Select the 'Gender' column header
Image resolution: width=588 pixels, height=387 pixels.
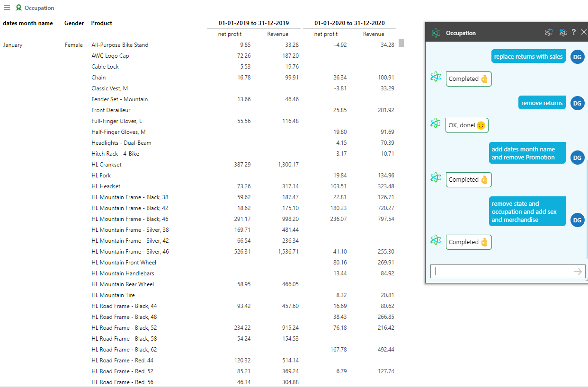(x=74, y=23)
